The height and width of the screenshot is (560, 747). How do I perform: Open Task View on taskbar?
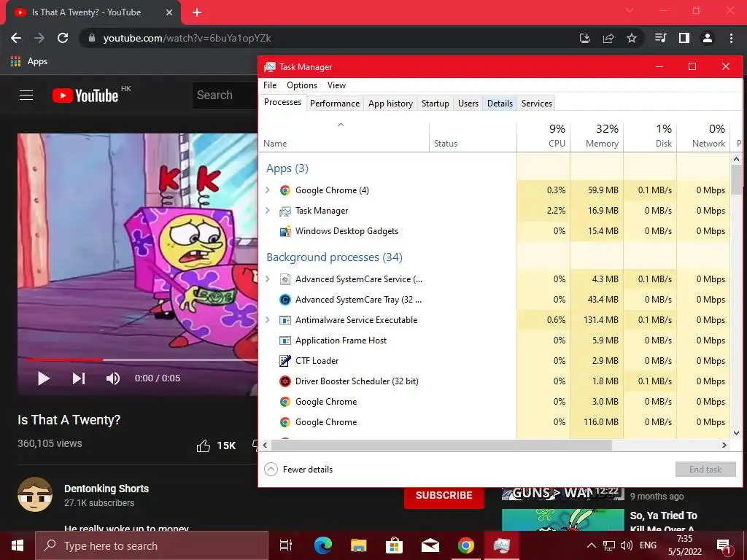286,545
